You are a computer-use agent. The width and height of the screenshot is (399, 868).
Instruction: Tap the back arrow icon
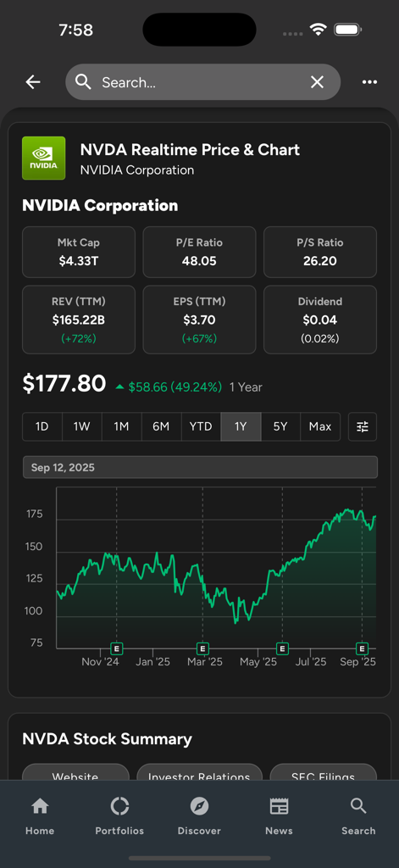(33, 82)
